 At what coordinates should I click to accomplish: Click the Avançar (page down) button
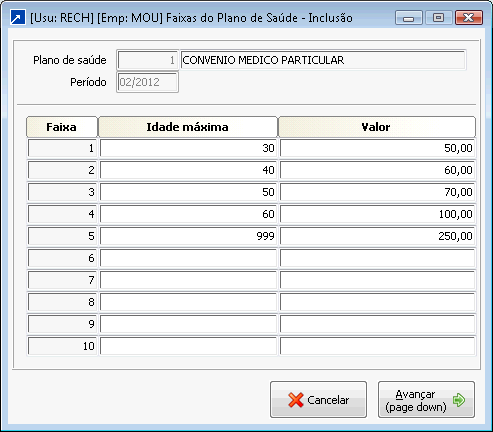coord(426,400)
